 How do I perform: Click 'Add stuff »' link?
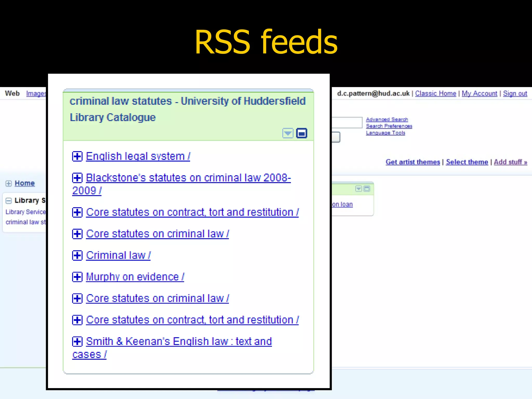click(x=510, y=162)
